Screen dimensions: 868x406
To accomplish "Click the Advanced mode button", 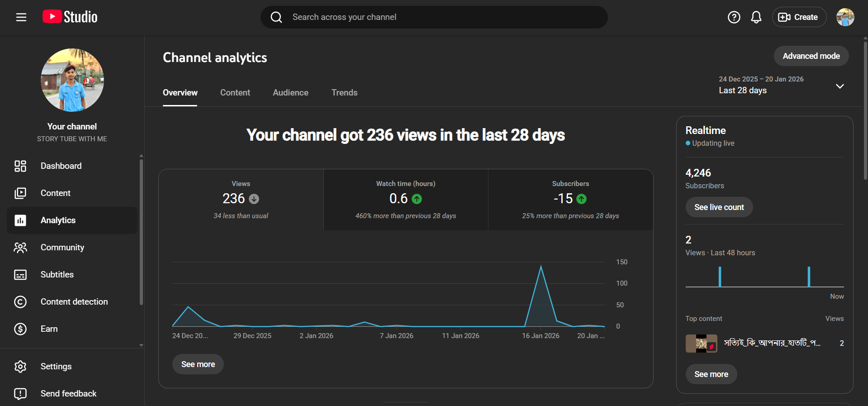I will click(x=811, y=56).
